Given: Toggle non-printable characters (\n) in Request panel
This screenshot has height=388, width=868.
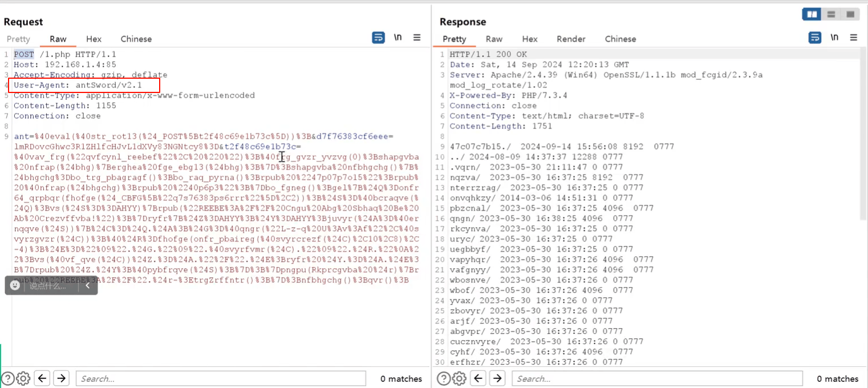Looking at the screenshot, I should click(398, 38).
